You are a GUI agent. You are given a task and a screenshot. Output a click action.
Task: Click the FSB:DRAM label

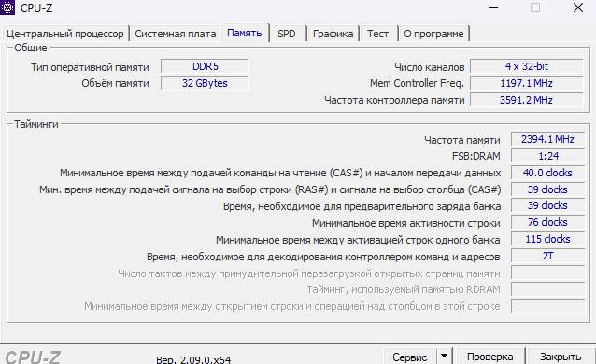point(475,156)
